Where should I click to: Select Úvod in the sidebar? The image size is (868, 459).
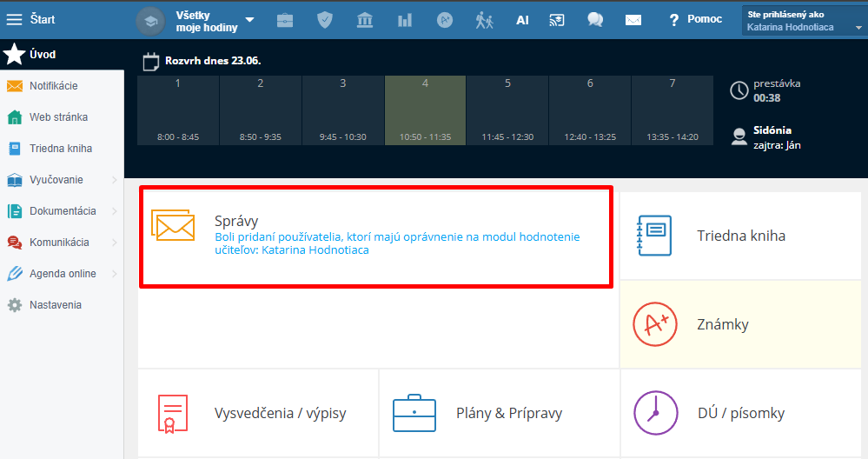pyautogui.click(x=62, y=54)
